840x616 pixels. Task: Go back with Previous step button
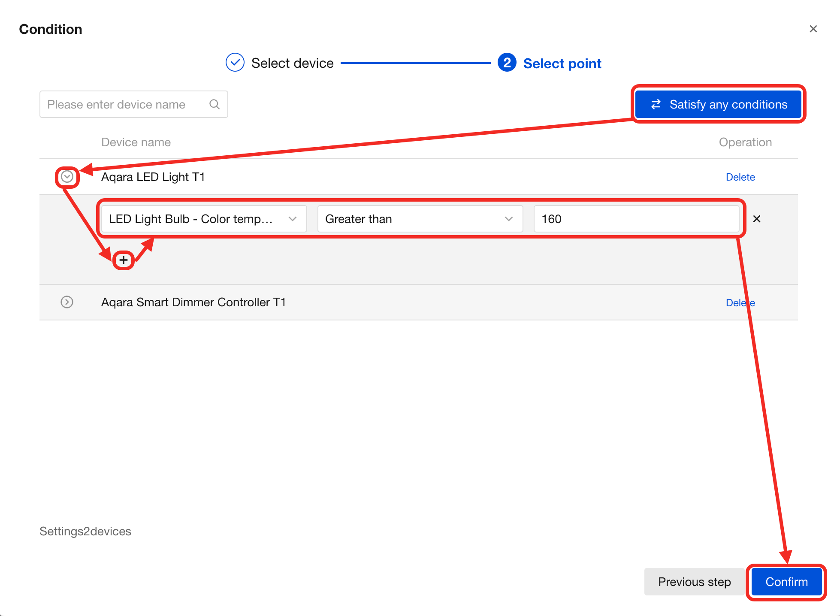click(x=694, y=582)
